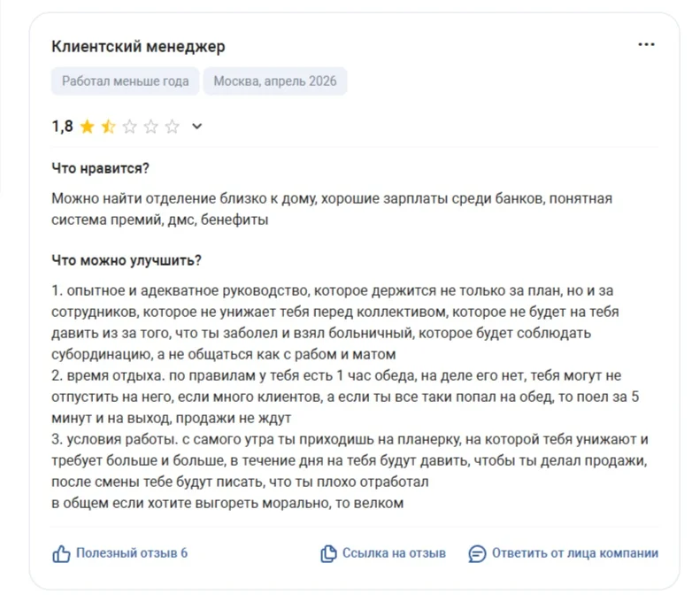Click the thumbs-up helpful icon
Screen dimensions: 700x602
pos(61,554)
